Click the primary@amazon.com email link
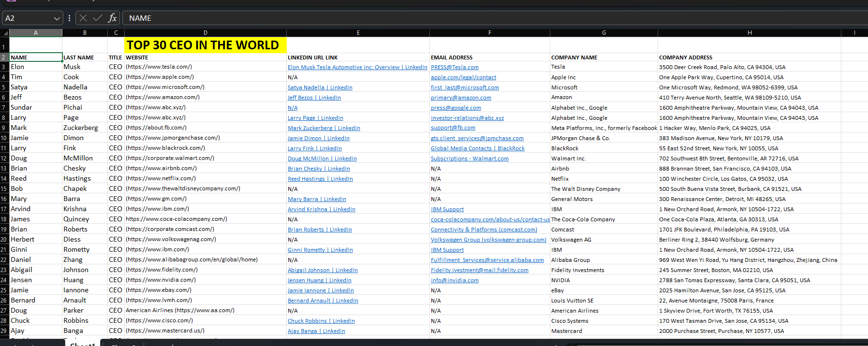This screenshot has height=346, width=868. pyautogui.click(x=461, y=98)
